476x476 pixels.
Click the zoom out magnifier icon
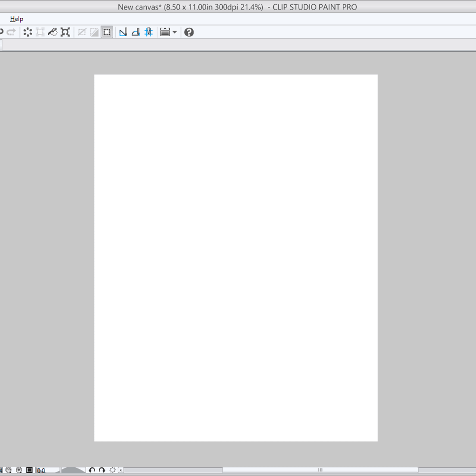pos(9,470)
